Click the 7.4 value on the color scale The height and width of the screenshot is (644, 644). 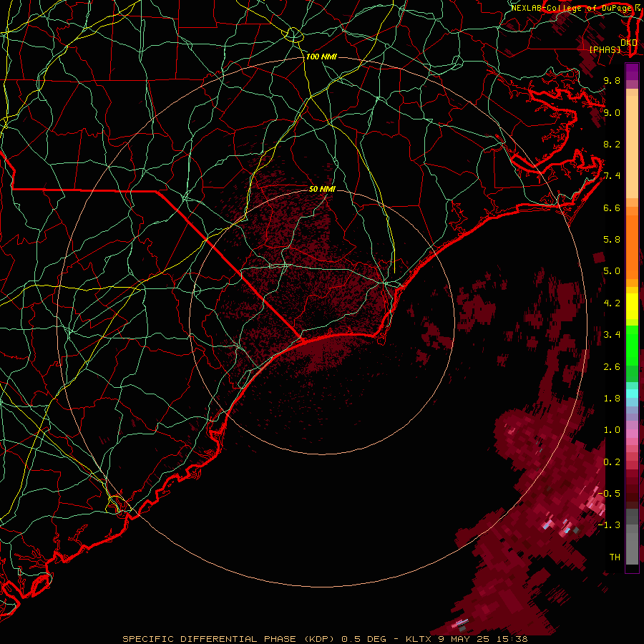point(612,176)
